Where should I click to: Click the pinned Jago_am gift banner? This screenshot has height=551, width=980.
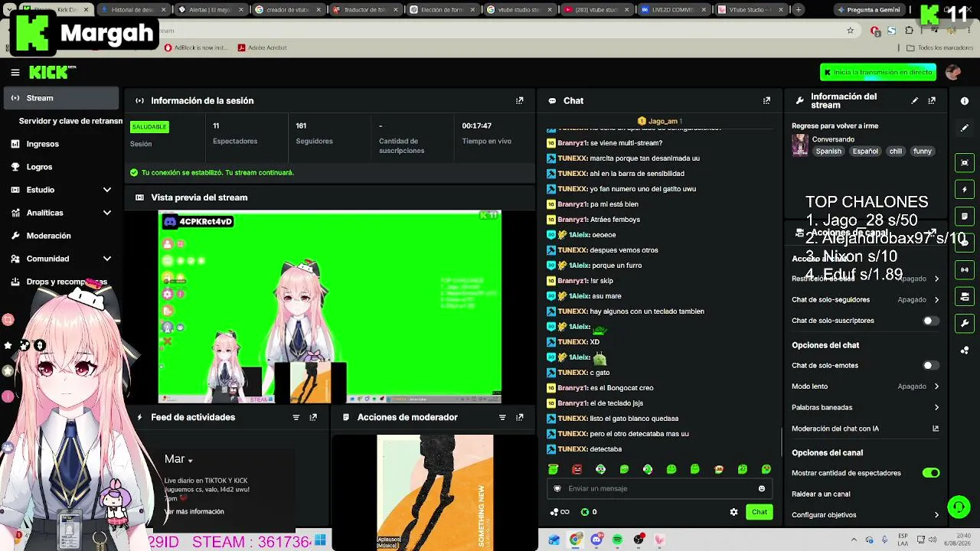659,121
